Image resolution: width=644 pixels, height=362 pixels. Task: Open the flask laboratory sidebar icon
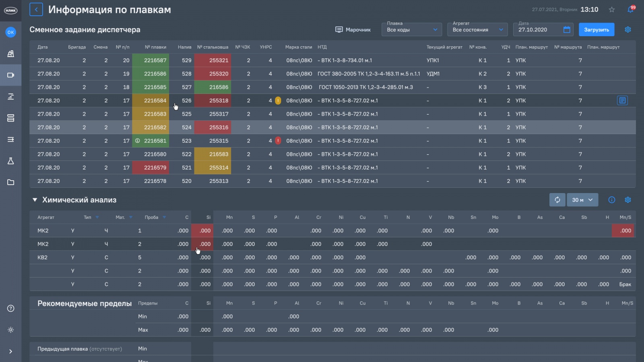pyautogui.click(x=11, y=161)
